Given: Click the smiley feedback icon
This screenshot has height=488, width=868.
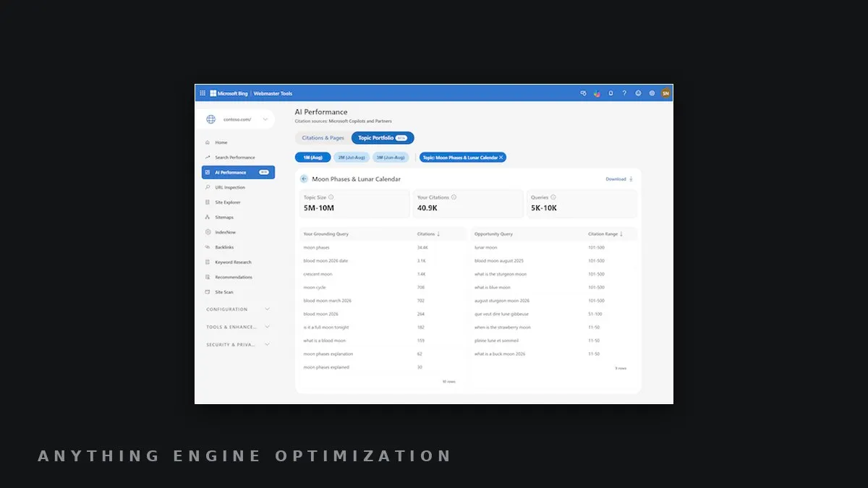Looking at the screenshot, I should pos(638,93).
